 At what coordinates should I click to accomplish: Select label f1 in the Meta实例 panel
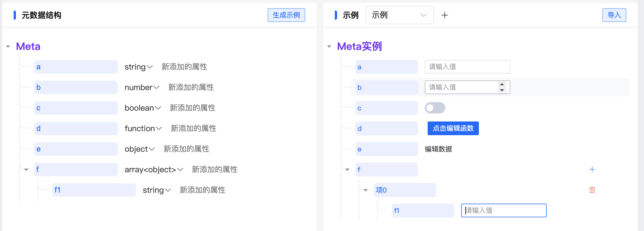pyautogui.click(x=423, y=211)
